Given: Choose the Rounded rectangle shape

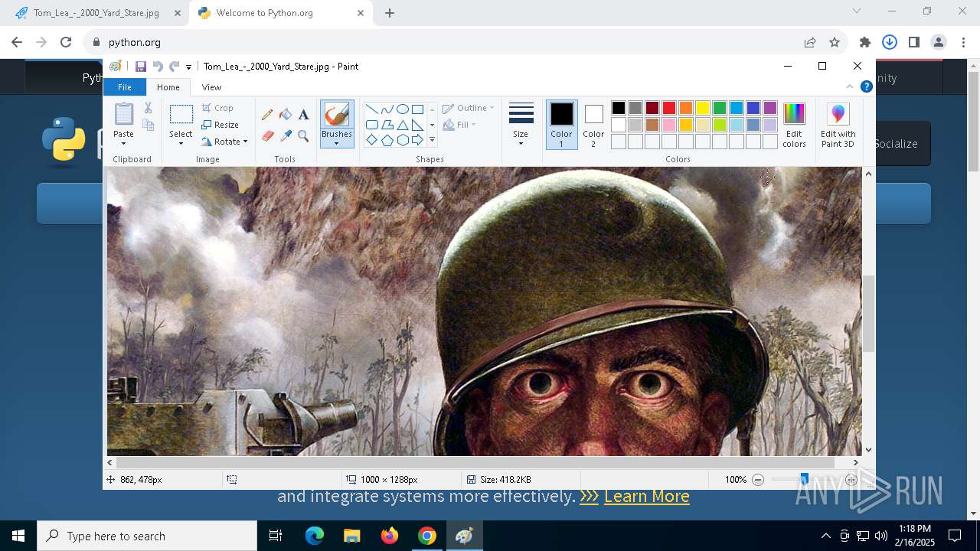Looking at the screenshot, I should 371,125.
